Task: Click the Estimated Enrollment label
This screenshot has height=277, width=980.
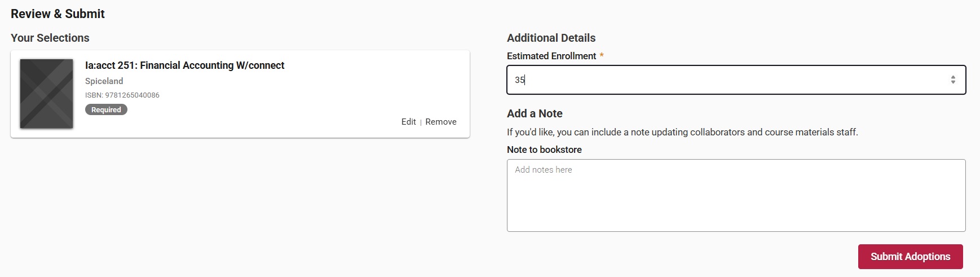Action: (551, 56)
